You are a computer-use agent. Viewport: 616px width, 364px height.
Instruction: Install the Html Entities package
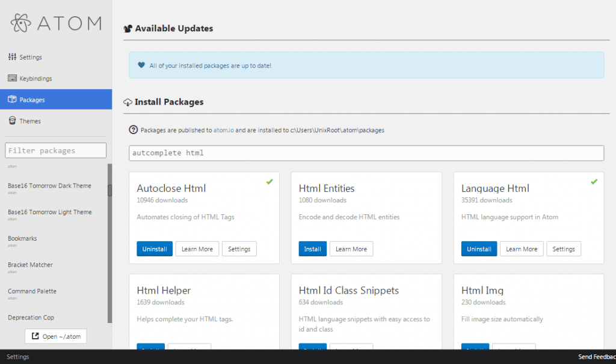(312, 248)
